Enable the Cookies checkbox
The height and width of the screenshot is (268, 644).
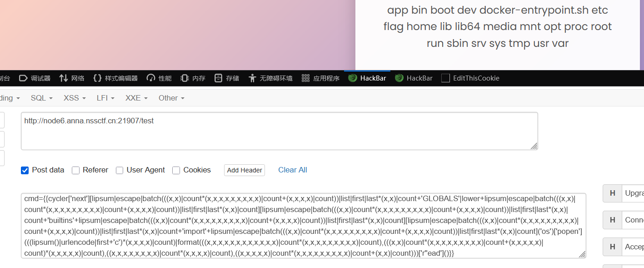[x=176, y=170]
